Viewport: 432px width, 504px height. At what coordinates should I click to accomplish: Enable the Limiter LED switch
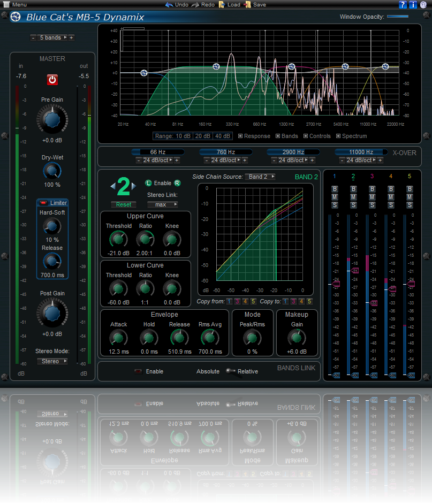pyautogui.click(x=44, y=203)
